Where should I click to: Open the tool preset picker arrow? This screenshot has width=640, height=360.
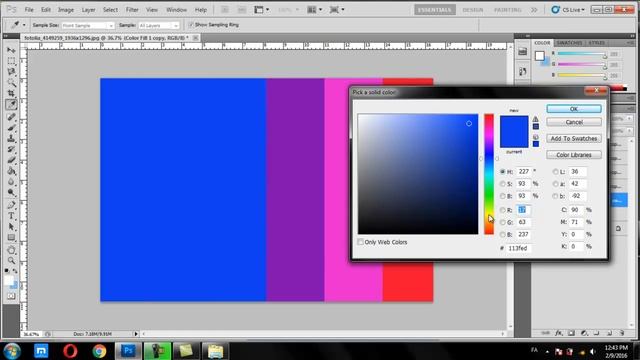click(x=24, y=25)
